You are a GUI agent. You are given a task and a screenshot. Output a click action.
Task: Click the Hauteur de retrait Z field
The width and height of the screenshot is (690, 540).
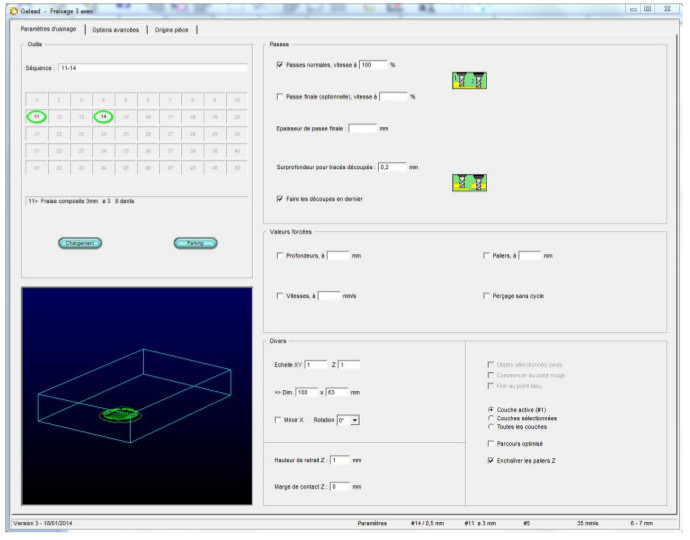pos(340,460)
